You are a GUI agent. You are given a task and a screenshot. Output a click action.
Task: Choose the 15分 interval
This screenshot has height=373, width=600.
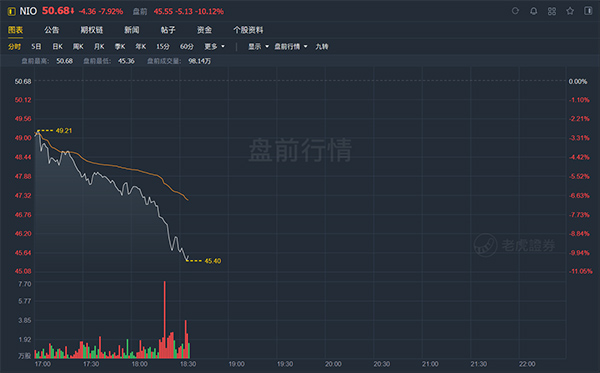point(163,47)
